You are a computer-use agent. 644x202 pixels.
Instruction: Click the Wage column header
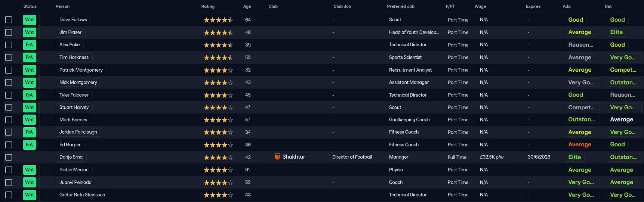pyautogui.click(x=480, y=6)
